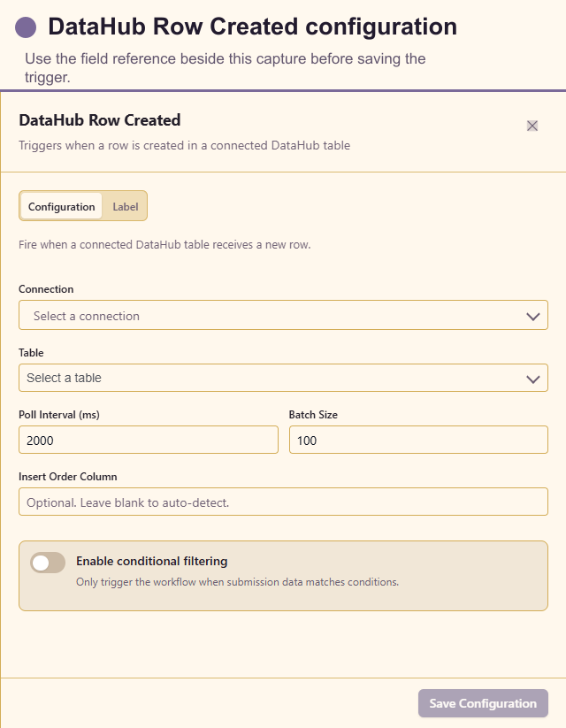This screenshot has width=566, height=728.
Task: Click the 'Enable conditional filtering' label text
Action: click(x=152, y=561)
